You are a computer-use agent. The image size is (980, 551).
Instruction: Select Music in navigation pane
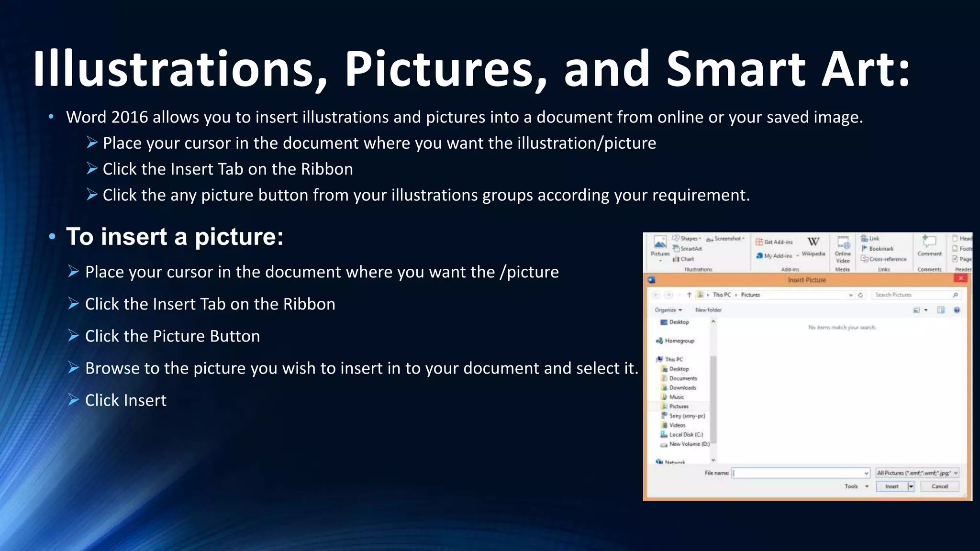(x=672, y=397)
